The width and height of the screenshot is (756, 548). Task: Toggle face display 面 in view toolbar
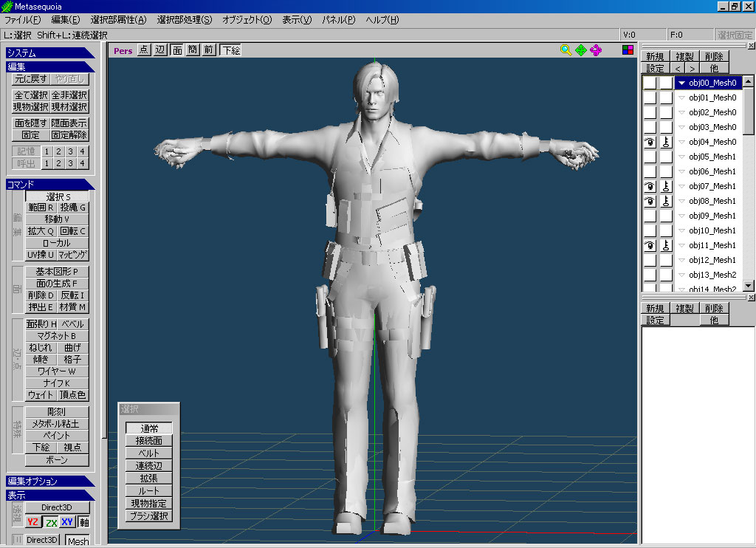click(177, 49)
